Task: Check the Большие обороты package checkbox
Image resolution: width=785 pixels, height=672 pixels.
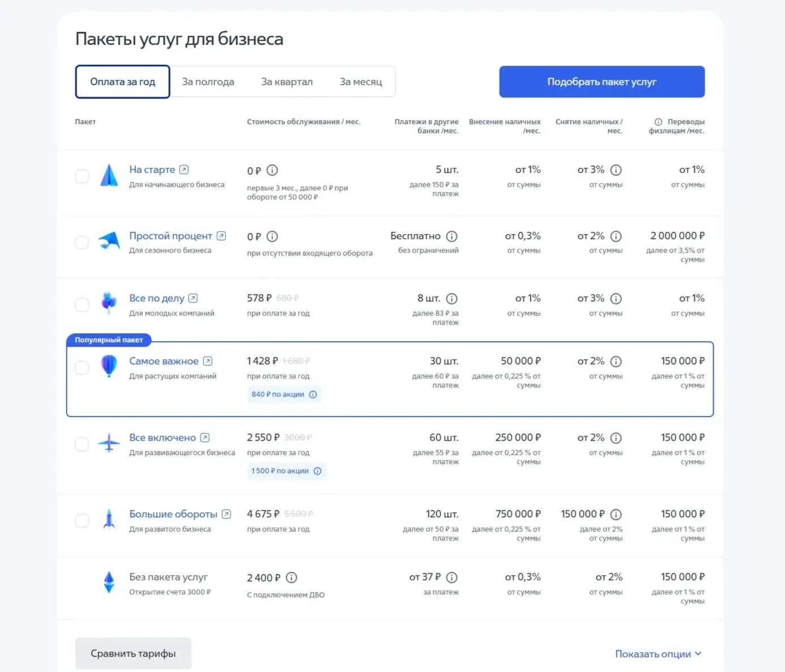Action: [82, 521]
